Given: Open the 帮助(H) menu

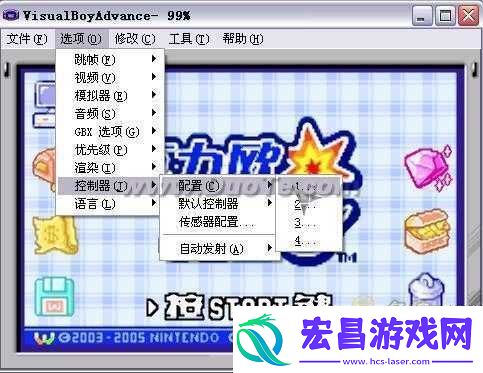Looking at the screenshot, I should tap(243, 39).
